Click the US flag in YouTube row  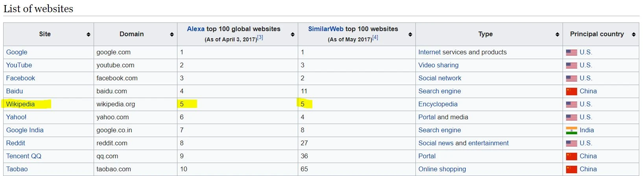point(571,65)
